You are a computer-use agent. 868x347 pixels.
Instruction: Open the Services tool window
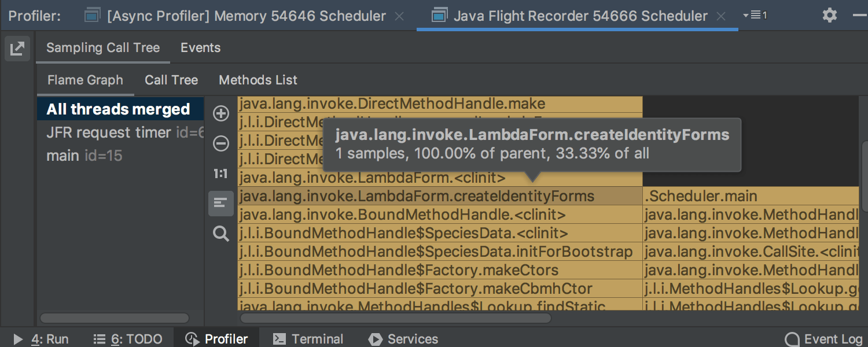pyautogui.click(x=403, y=339)
